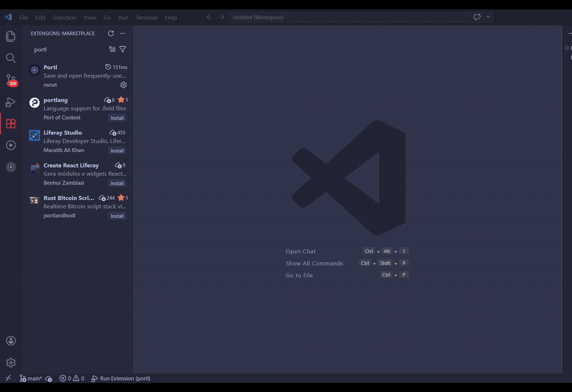Open the File menu

[24, 17]
